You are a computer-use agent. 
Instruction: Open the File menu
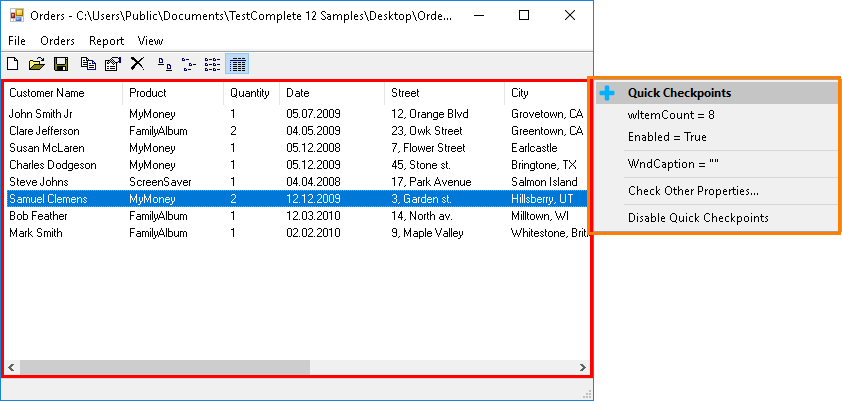coord(17,41)
